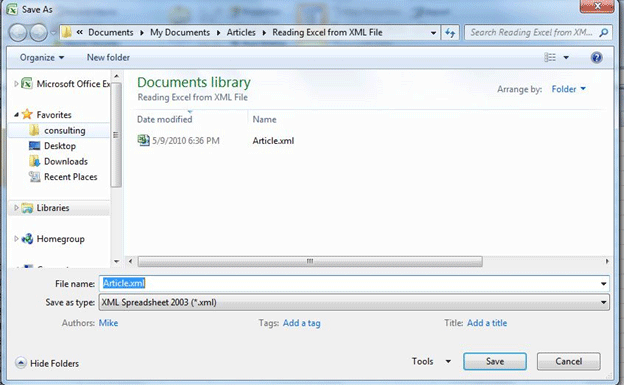Image resolution: width=624 pixels, height=385 pixels.
Task: Click the navigation pane scroll down arrow
Action: click(116, 262)
